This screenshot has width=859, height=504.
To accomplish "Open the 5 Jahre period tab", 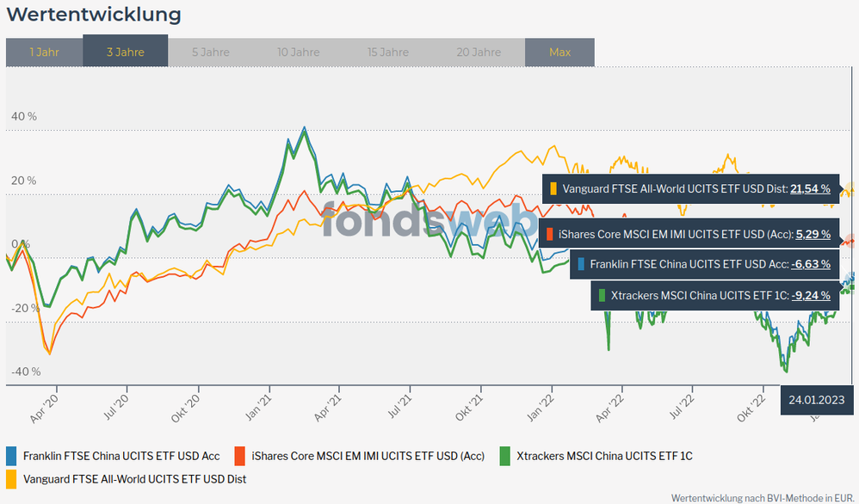I will (x=211, y=52).
